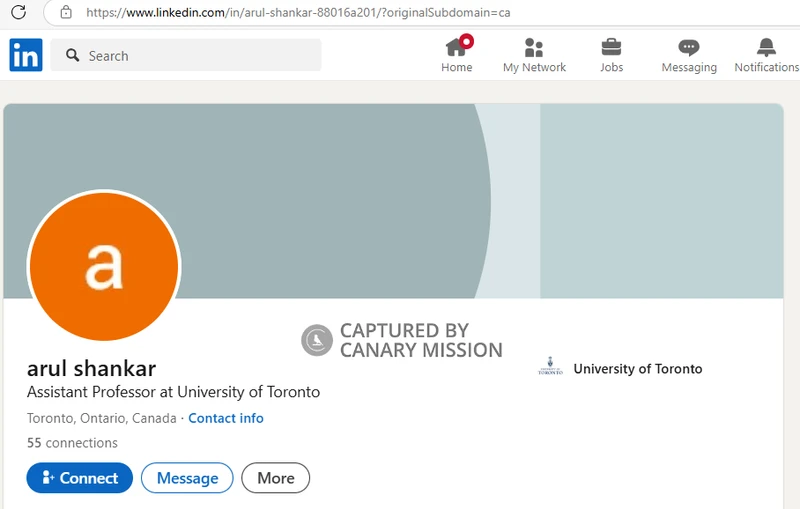800x509 pixels.
Task: Open the Contact info link
Action: click(x=226, y=418)
